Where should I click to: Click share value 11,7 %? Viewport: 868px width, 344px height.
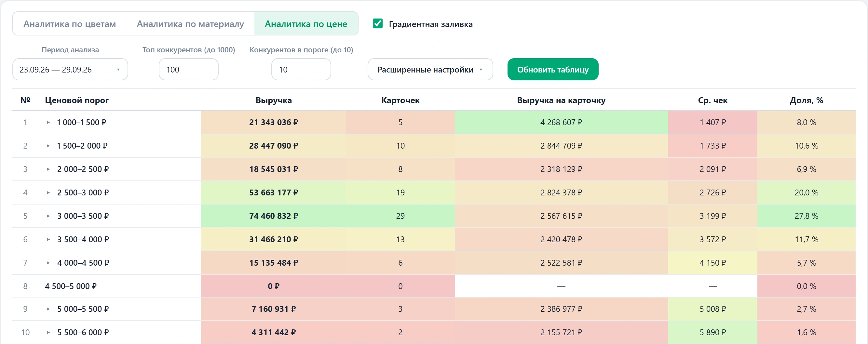806,239
